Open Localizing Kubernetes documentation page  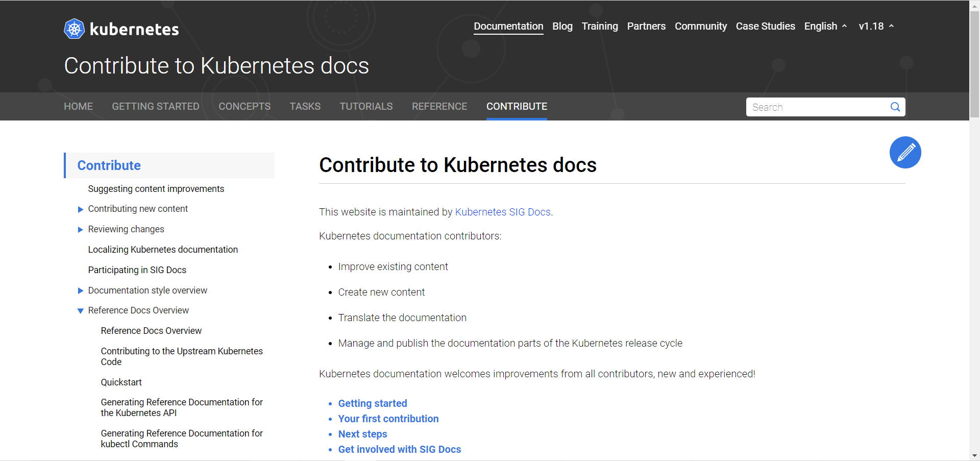(163, 250)
